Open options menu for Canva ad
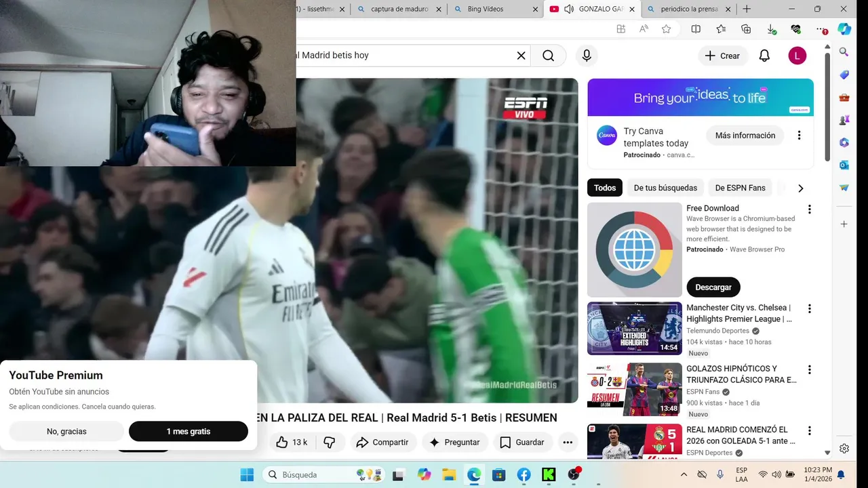This screenshot has height=488, width=868. coord(799,136)
